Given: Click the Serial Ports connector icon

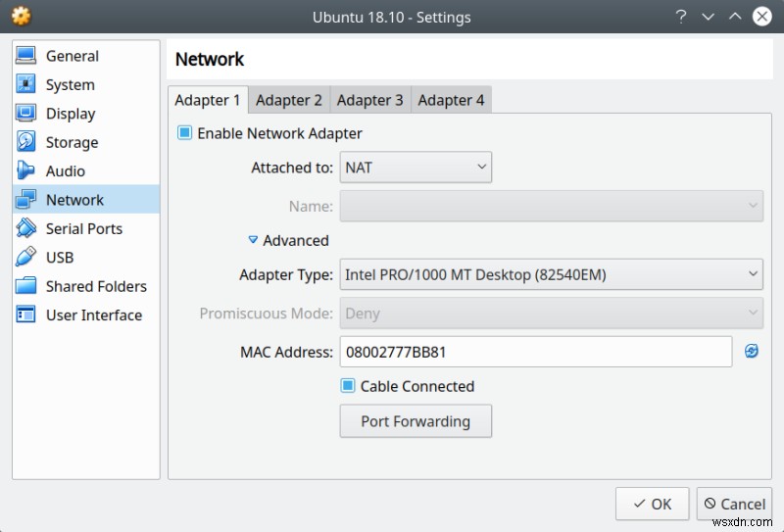Looking at the screenshot, I should [x=25, y=228].
